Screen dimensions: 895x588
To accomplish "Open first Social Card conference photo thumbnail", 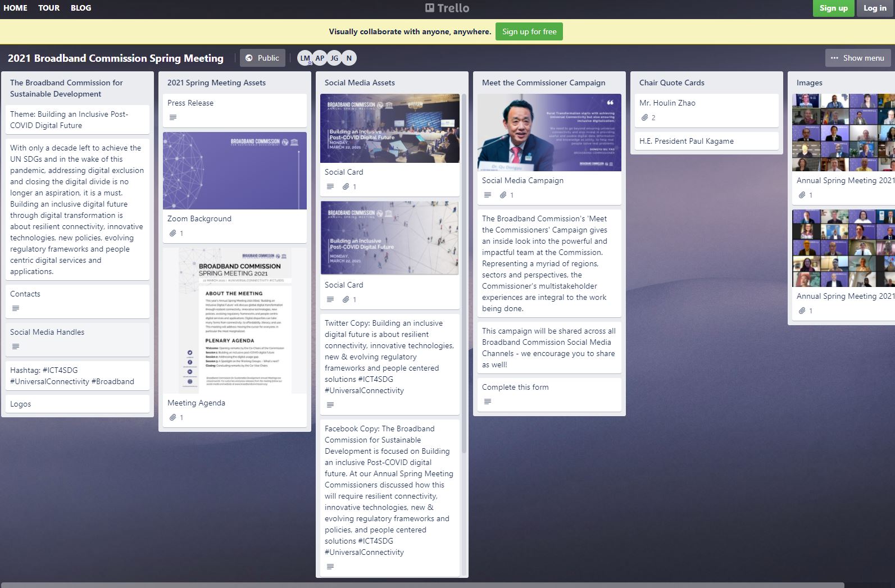I will pyautogui.click(x=390, y=128).
